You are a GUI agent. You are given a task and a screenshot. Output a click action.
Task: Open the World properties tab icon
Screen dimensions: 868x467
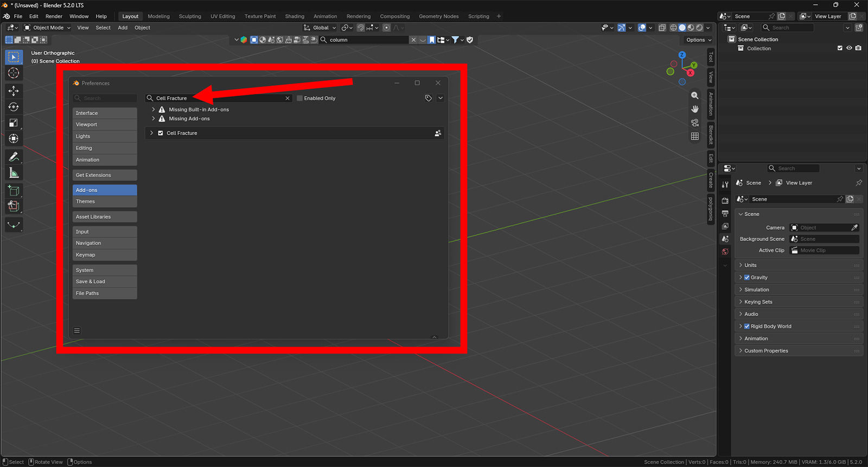[x=725, y=252]
